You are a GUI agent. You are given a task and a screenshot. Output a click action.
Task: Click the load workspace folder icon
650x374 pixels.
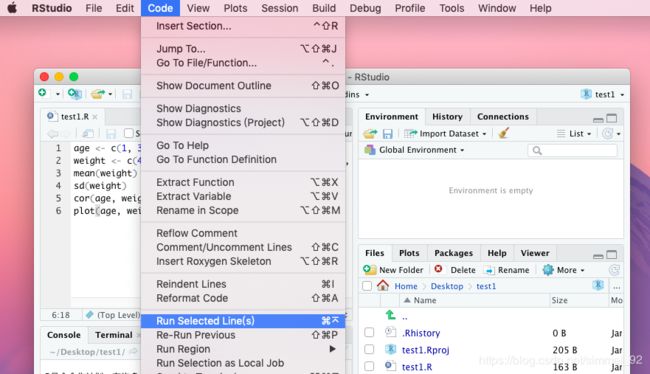click(x=370, y=134)
